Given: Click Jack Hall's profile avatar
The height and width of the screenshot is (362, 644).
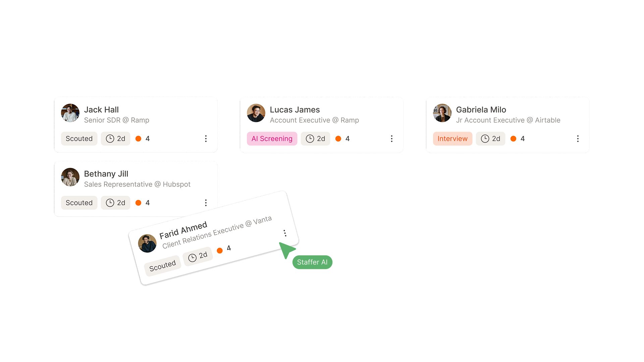Looking at the screenshot, I should coord(70,113).
